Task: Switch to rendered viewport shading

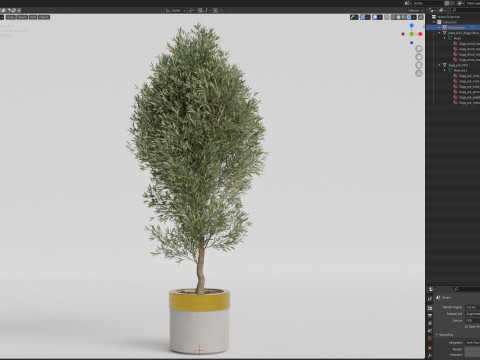Action: click(x=408, y=17)
